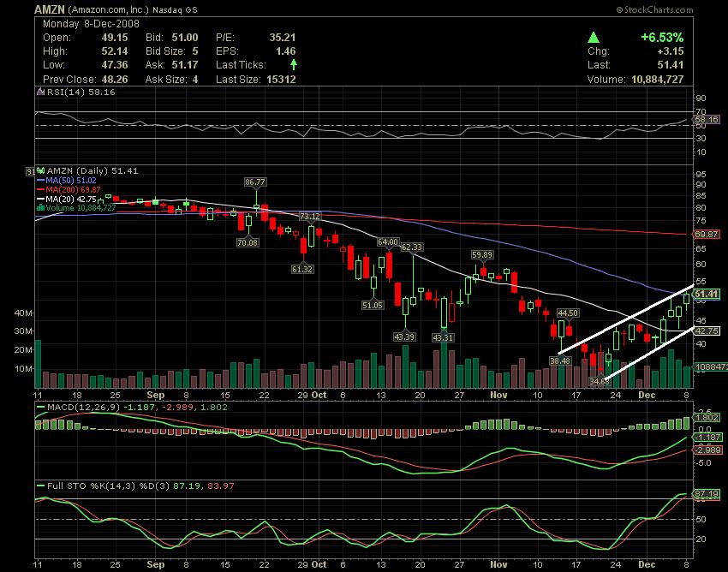The image size is (728, 572).
Task: Click the 42.75 MA tag on price axis
Action: pos(707,331)
